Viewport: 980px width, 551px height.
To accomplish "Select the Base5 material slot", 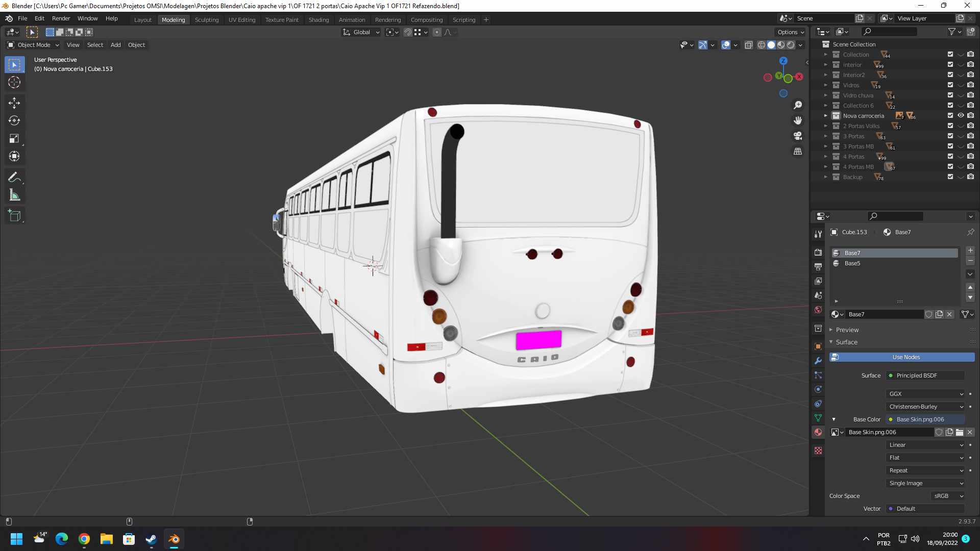I will point(852,263).
